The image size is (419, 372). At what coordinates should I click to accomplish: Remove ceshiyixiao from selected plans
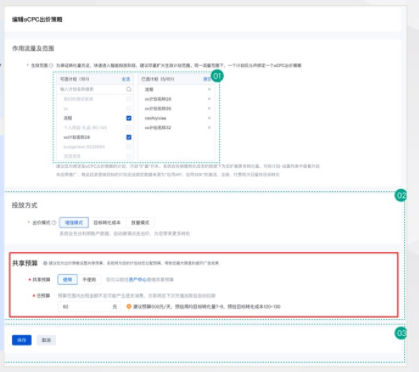(209, 118)
